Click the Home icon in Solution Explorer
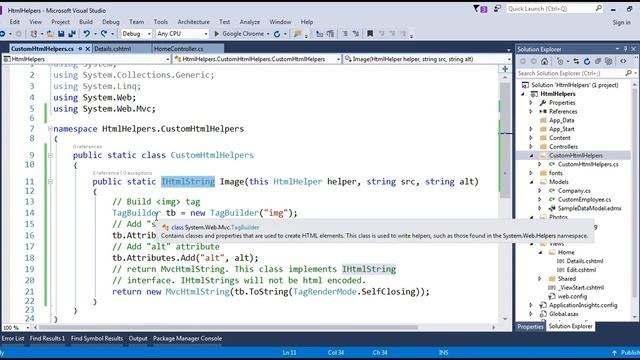Viewport: 640px width, 360px height. (x=544, y=61)
